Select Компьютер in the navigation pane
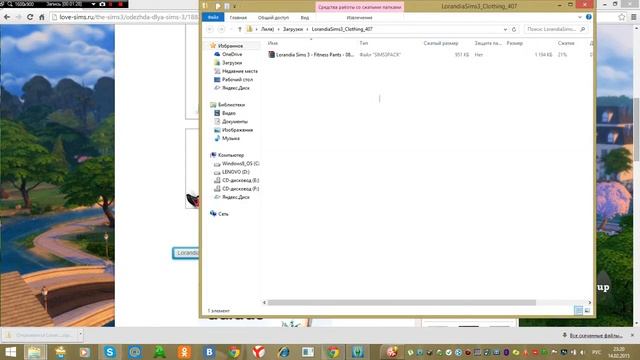 point(231,155)
